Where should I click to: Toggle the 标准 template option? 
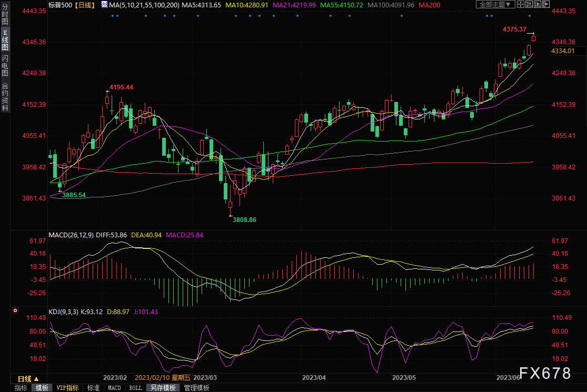93,388
